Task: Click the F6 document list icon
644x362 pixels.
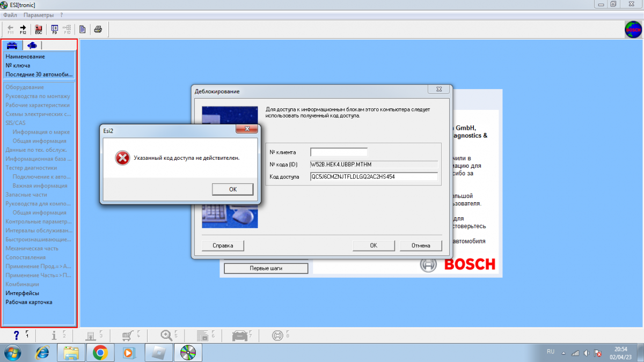Action: (x=203, y=336)
